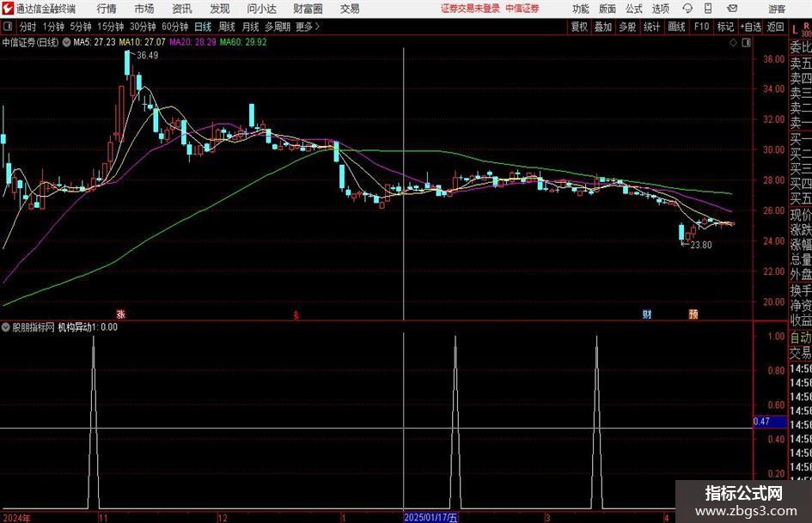Click the 叠加 overlay button

pyautogui.click(x=603, y=27)
